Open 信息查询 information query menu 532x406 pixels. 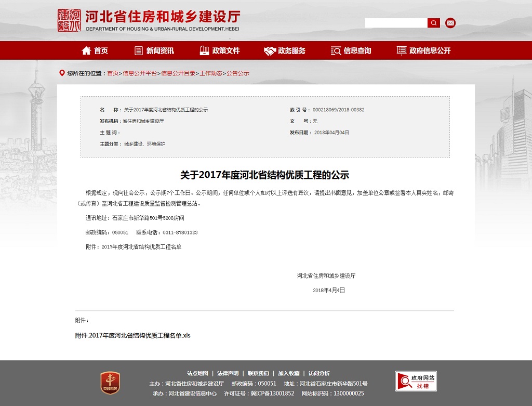351,50
